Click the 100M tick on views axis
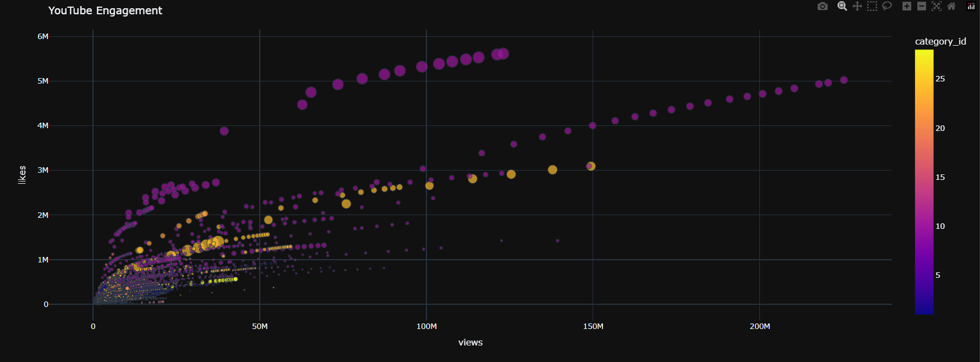The height and width of the screenshot is (362, 980). pos(426,326)
